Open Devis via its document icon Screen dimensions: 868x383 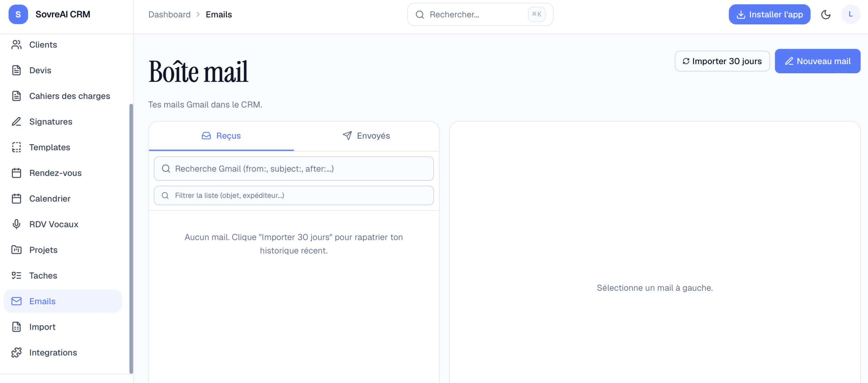click(16, 70)
